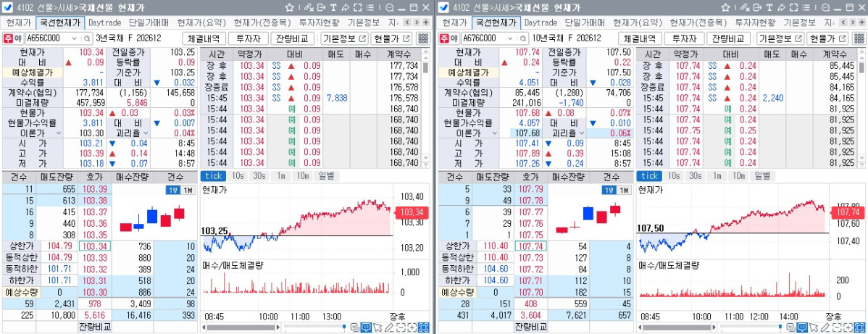Click font size T icon in right window
Viewport: 868px width, 334px height.
(x=769, y=8)
